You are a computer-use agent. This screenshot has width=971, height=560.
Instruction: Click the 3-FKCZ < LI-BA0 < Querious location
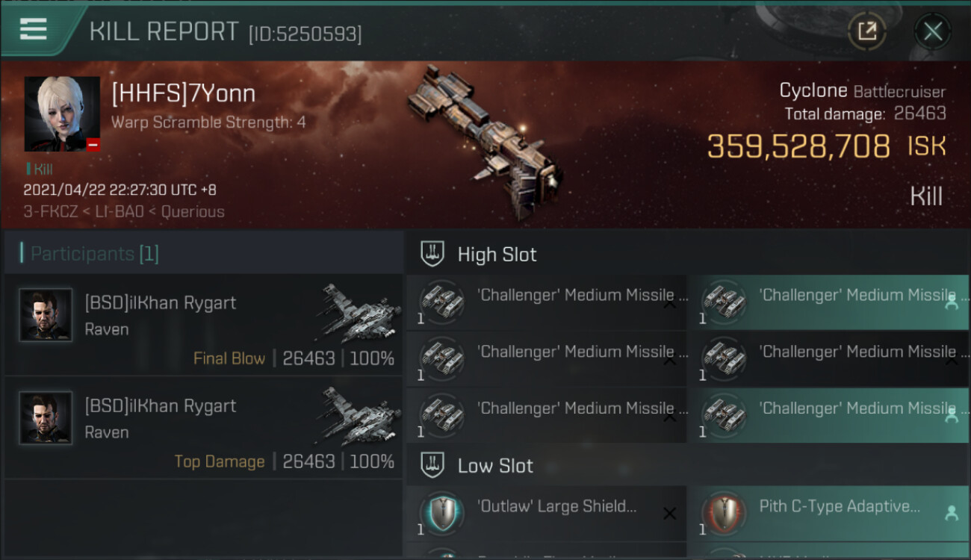[124, 211]
